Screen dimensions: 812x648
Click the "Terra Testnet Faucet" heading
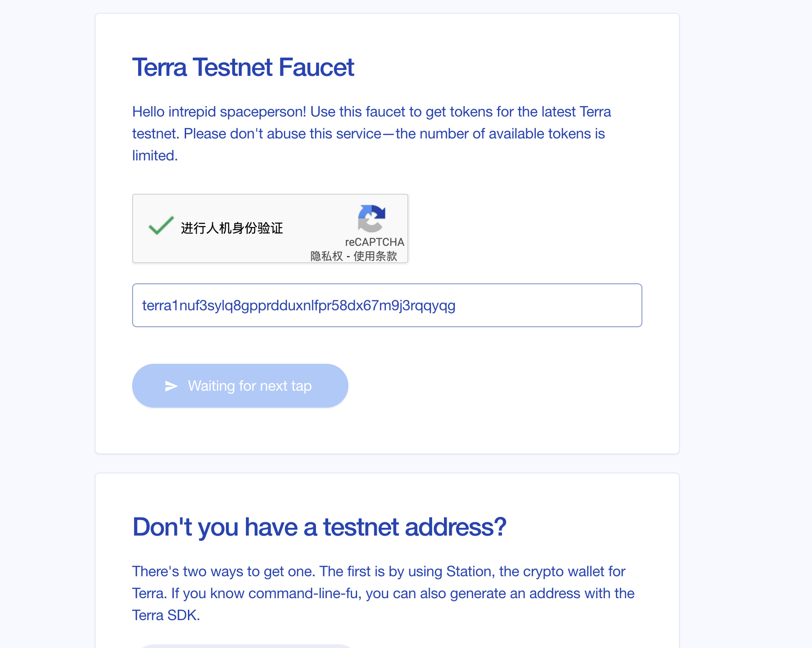243,68
